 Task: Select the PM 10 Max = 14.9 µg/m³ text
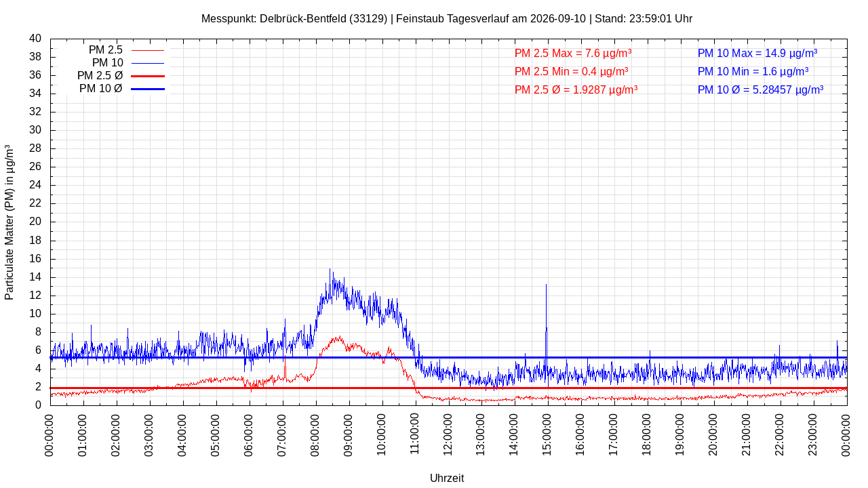click(757, 53)
